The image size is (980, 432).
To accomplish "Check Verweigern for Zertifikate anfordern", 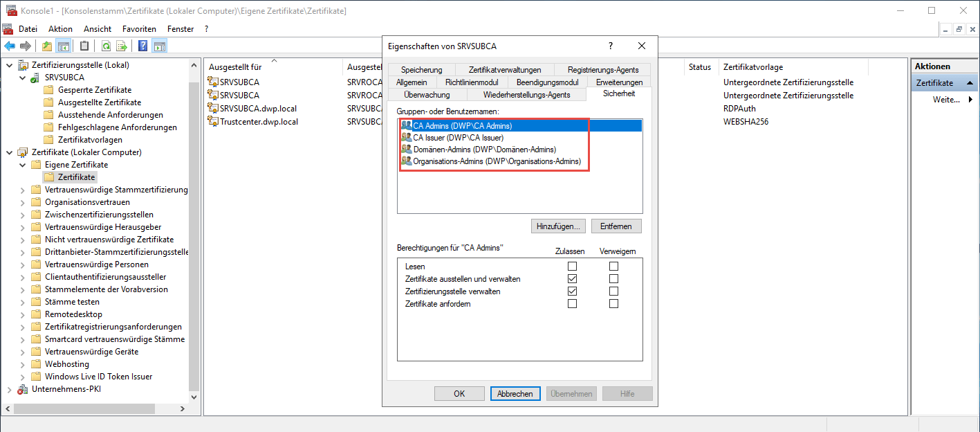I will pyautogui.click(x=613, y=304).
